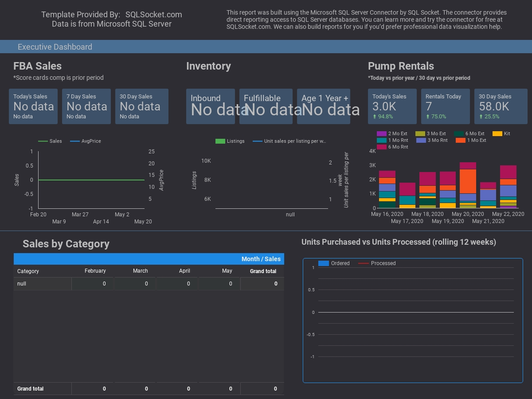Click the green arrow beside 25.5%
The image size is (532, 399).
481,117
